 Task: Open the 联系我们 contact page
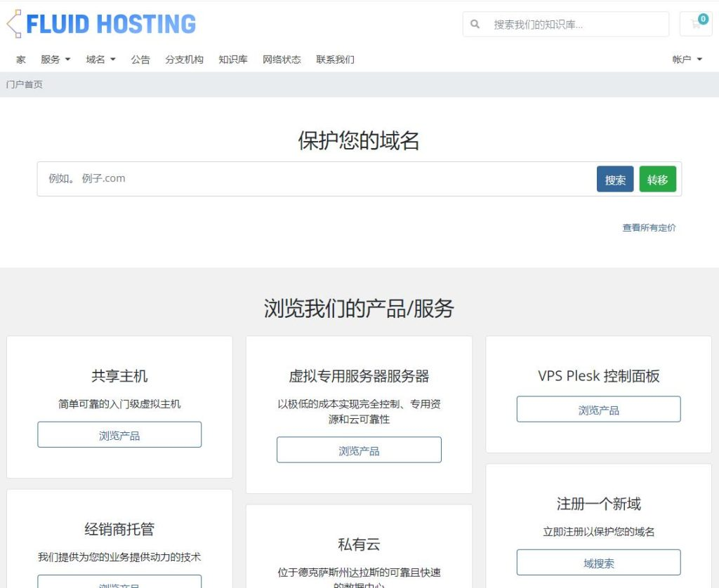click(335, 60)
